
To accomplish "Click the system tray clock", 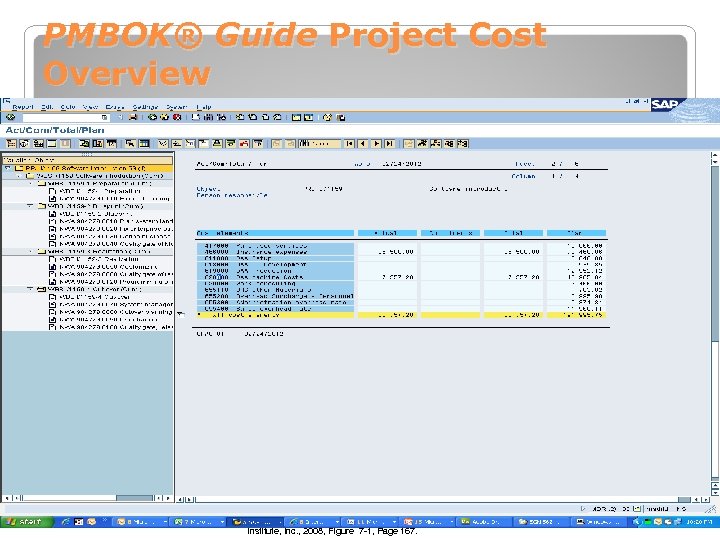I will point(698,522).
